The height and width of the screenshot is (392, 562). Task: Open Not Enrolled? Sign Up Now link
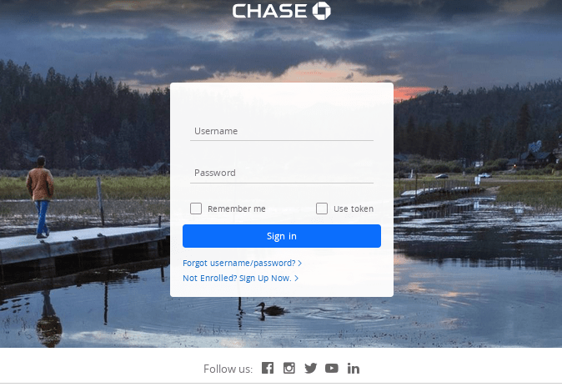[x=237, y=279]
